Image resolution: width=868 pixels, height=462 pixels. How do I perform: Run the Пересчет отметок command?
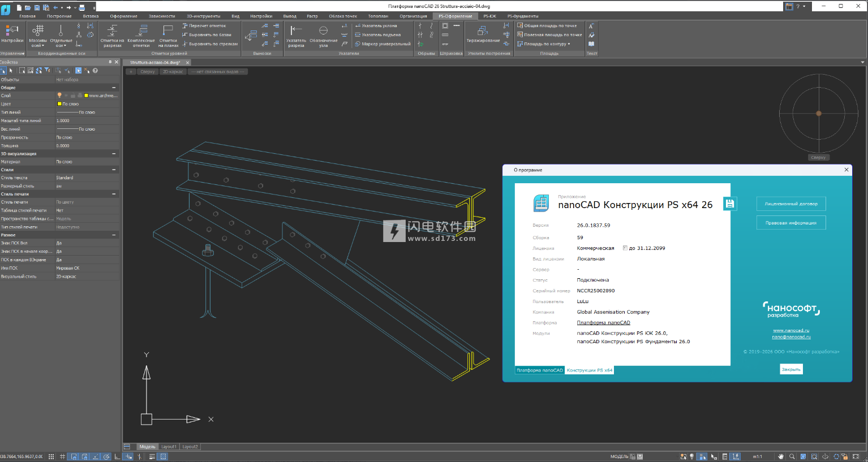click(x=204, y=25)
